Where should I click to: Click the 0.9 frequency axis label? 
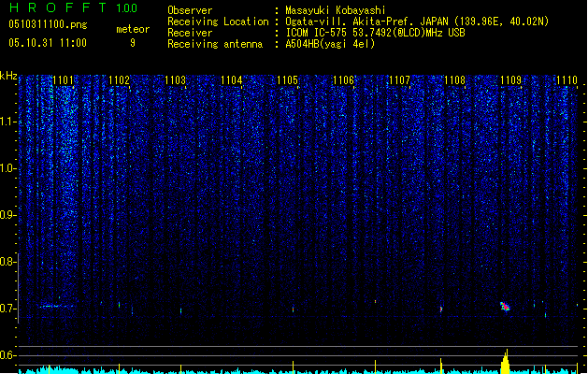[x=8, y=215]
